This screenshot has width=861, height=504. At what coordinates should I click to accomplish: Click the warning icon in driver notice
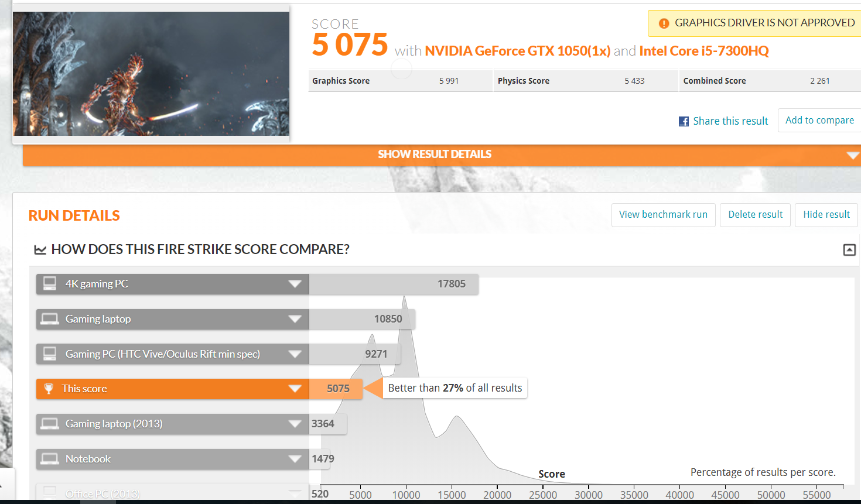[x=664, y=23]
